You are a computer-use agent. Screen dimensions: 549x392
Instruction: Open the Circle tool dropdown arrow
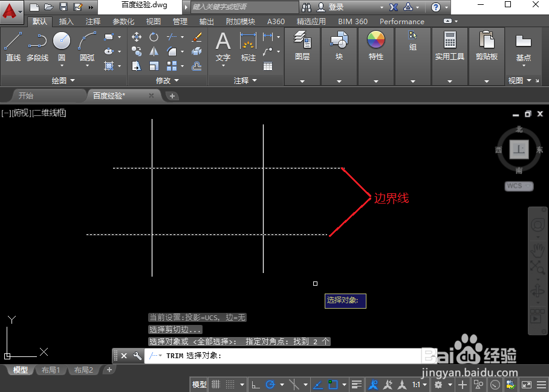[62, 65]
